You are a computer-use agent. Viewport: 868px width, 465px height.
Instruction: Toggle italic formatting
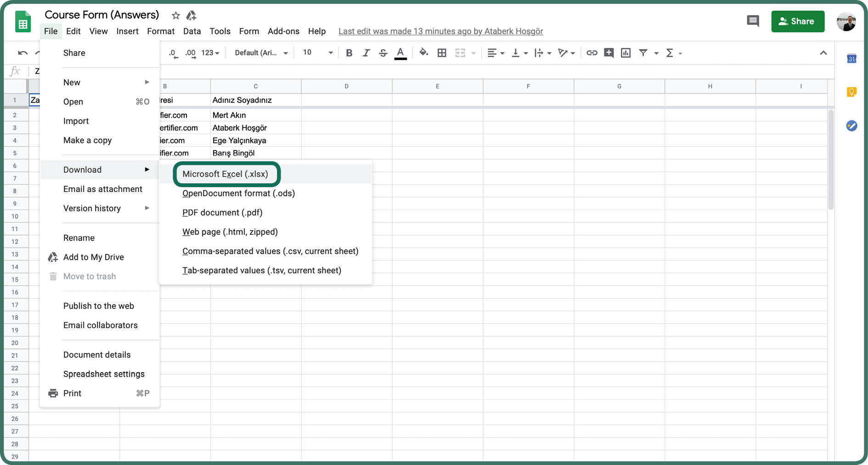pyautogui.click(x=366, y=53)
